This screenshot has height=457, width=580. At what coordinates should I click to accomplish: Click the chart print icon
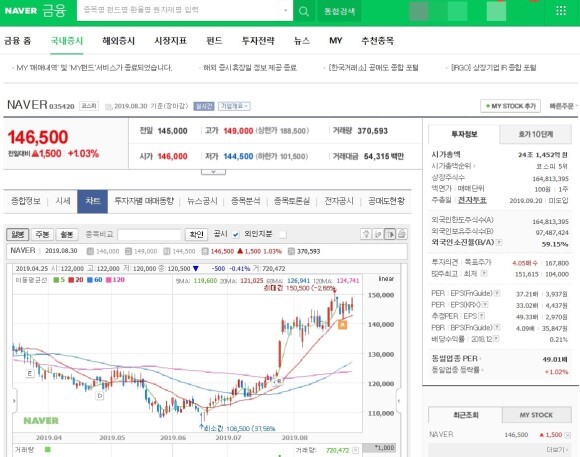[402, 234]
